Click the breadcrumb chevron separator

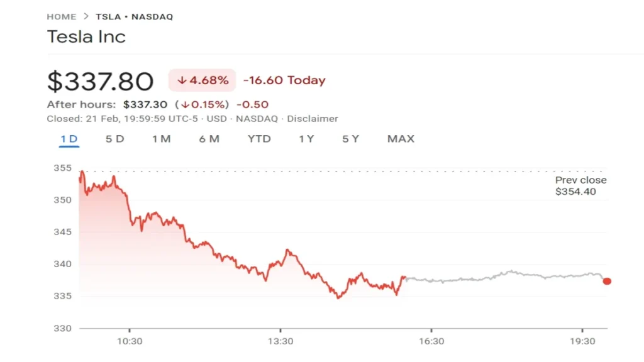pos(86,17)
